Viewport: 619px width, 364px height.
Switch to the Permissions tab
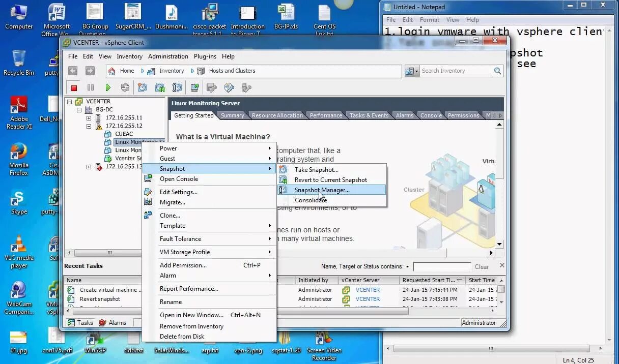463,115
